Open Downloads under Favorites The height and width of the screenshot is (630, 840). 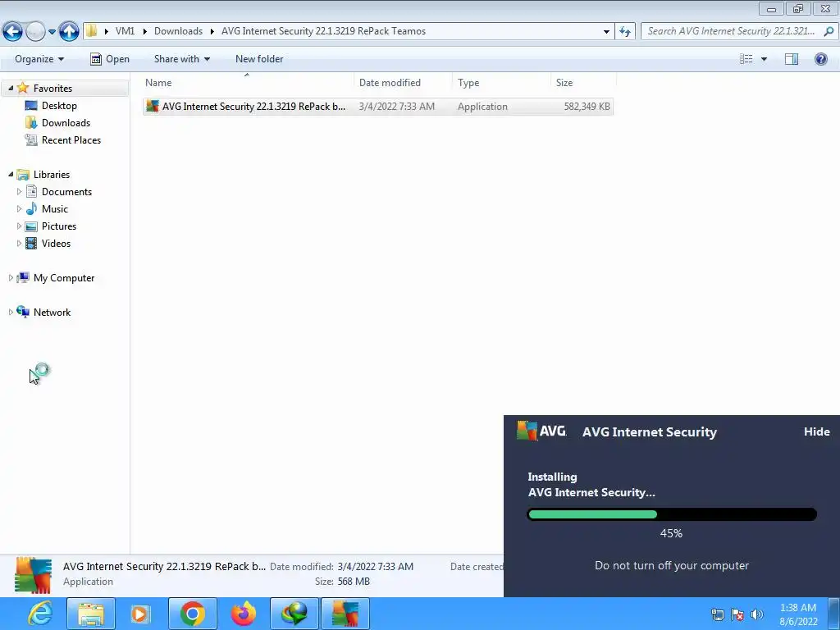(66, 123)
